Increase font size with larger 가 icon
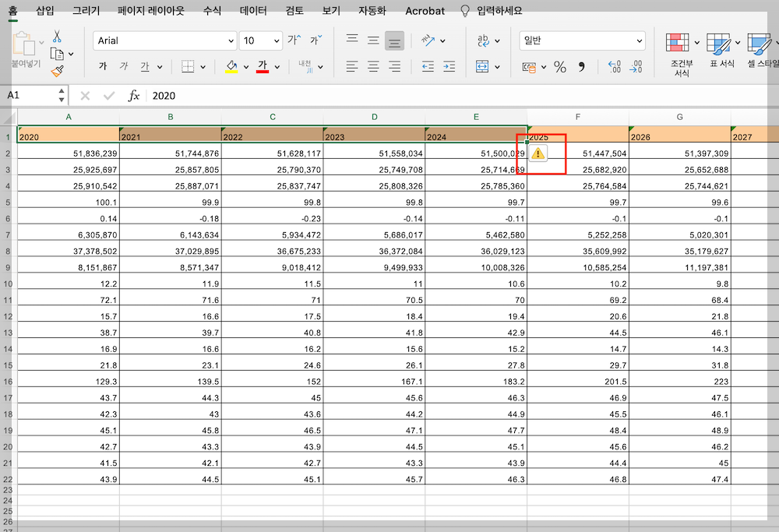This screenshot has width=779, height=532. click(294, 40)
